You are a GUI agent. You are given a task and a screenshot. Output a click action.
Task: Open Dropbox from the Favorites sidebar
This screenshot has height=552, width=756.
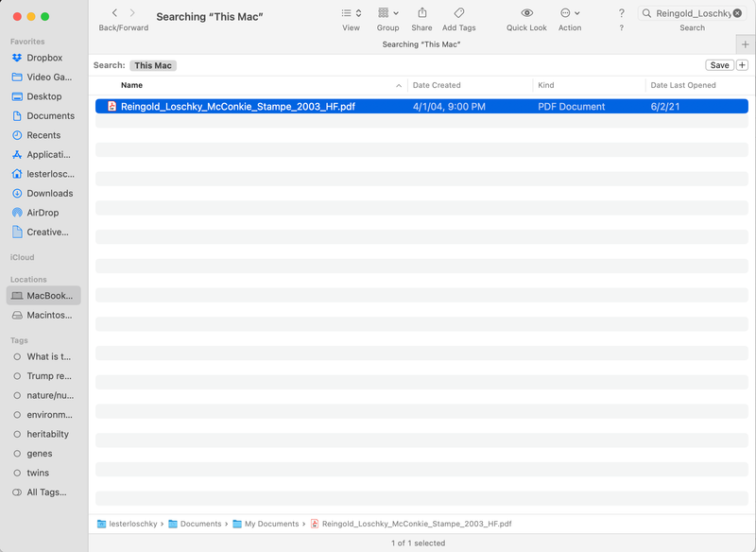coord(43,58)
